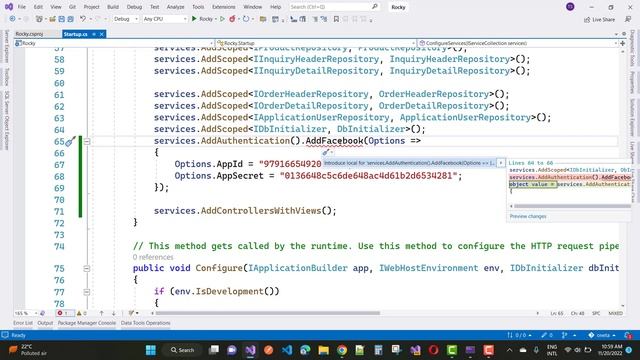Click the taskbar Search box
Screen dimensions: 640x360
(182, 350)
